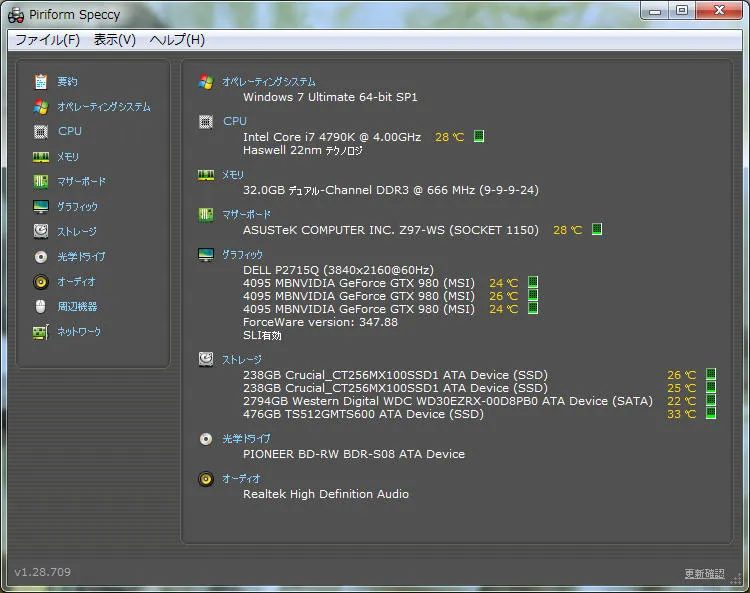Click monitor icon beside summary グラフィック heading
The image size is (750, 593).
pos(206,255)
